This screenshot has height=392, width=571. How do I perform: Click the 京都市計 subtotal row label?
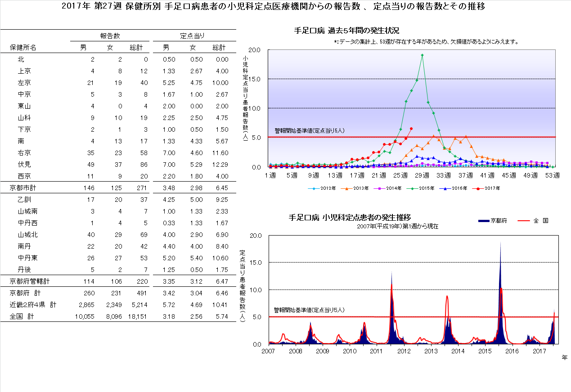[x=23, y=188]
